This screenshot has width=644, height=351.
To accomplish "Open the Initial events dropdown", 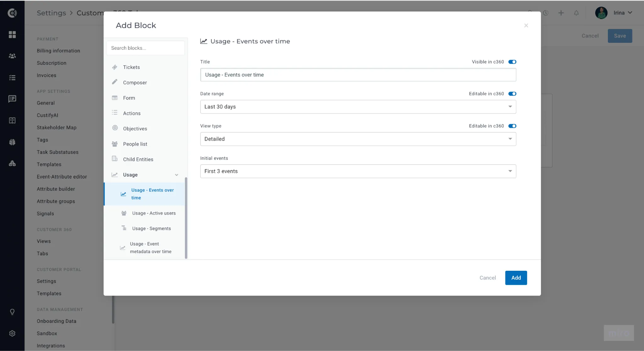I will coord(358,171).
